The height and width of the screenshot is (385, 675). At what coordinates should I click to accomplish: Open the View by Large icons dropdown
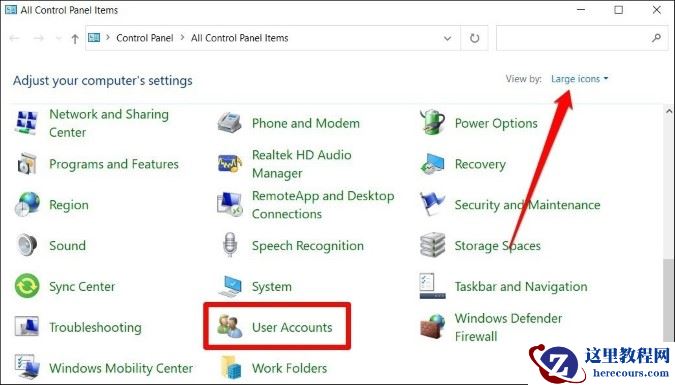tap(579, 79)
